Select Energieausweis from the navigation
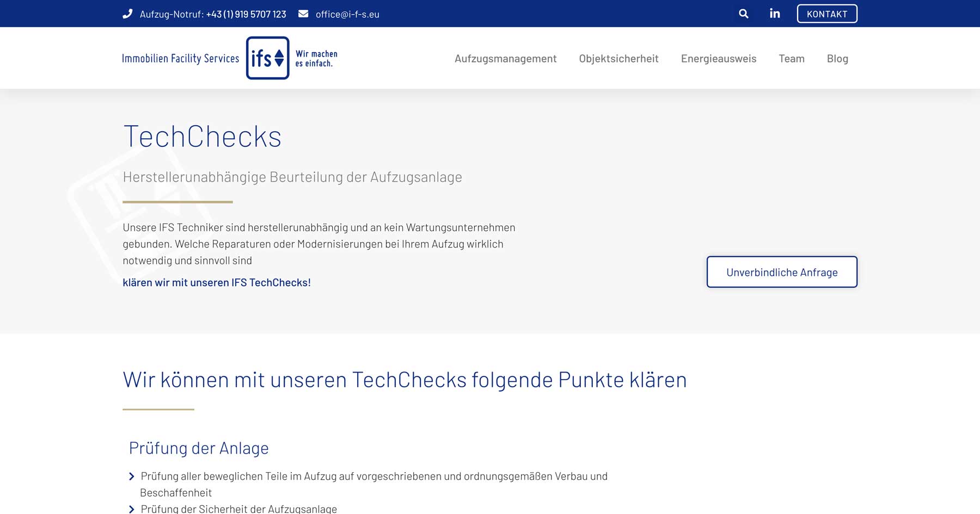Screen dimensions: 980x514 pyautogui.click(x=718, y=58)
